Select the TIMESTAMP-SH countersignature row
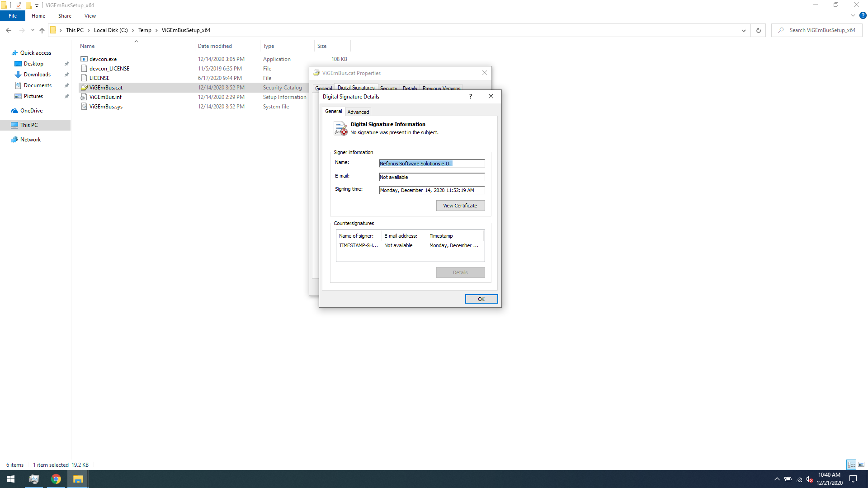This screenshot has height=488, width=868. click(410, 245)
